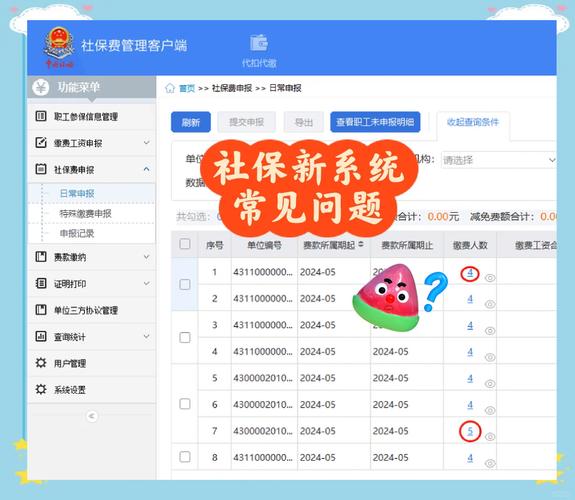This screenshot has width=575, height=500.
Task: Sort by 费款所属期起 column arrow
Action: click(x=361, y=244)
